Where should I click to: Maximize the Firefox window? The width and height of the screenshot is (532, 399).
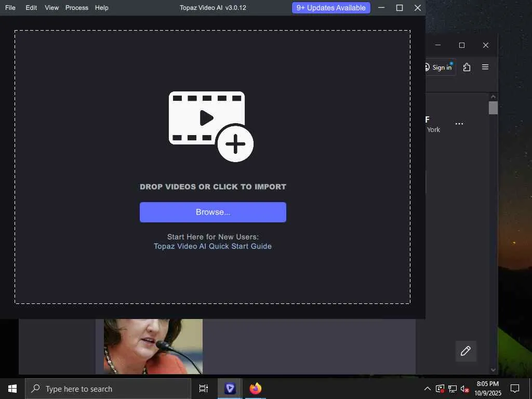(462, 45)
